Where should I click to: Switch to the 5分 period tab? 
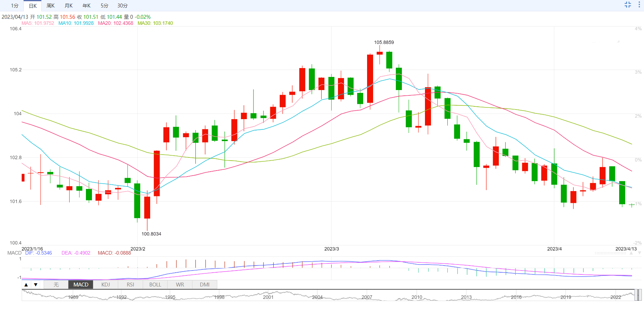[x=104, y=6]
